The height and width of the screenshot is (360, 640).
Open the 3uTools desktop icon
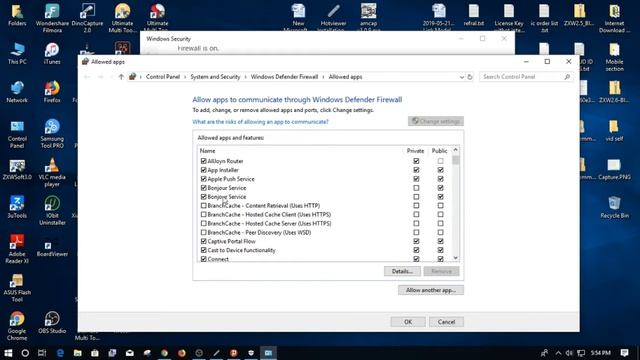(x=17, y=207)
